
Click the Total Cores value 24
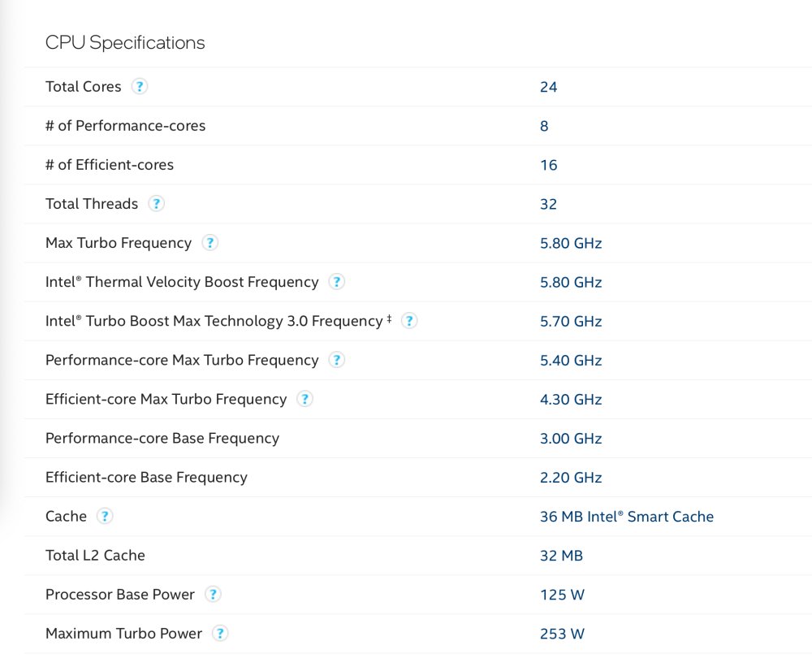point(548,87)
